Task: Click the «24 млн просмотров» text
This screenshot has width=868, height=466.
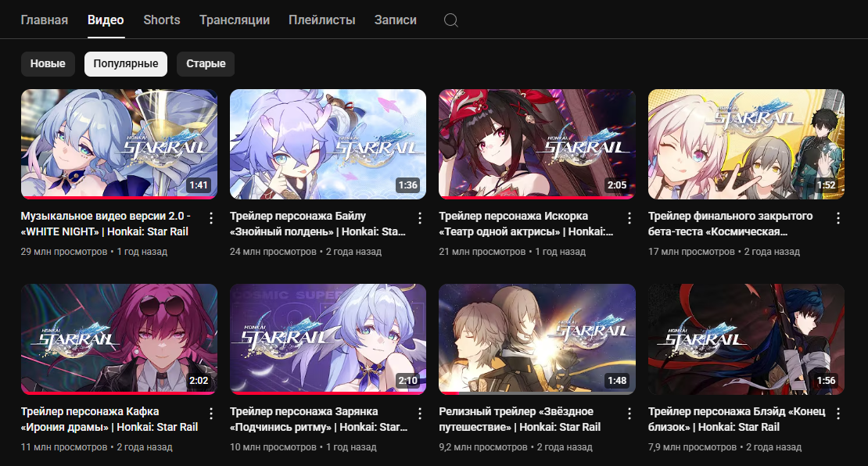Action: (x=274, y=252)
